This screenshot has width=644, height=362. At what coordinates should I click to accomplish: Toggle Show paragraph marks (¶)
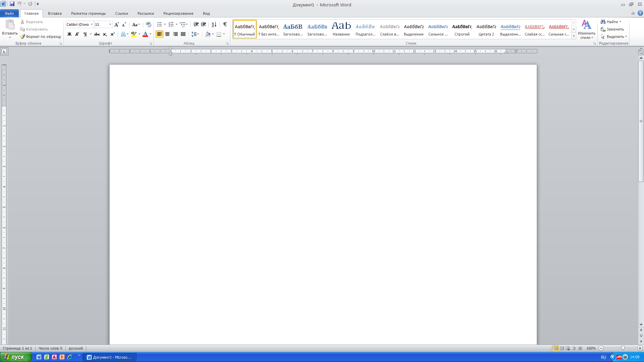[225, 24]
